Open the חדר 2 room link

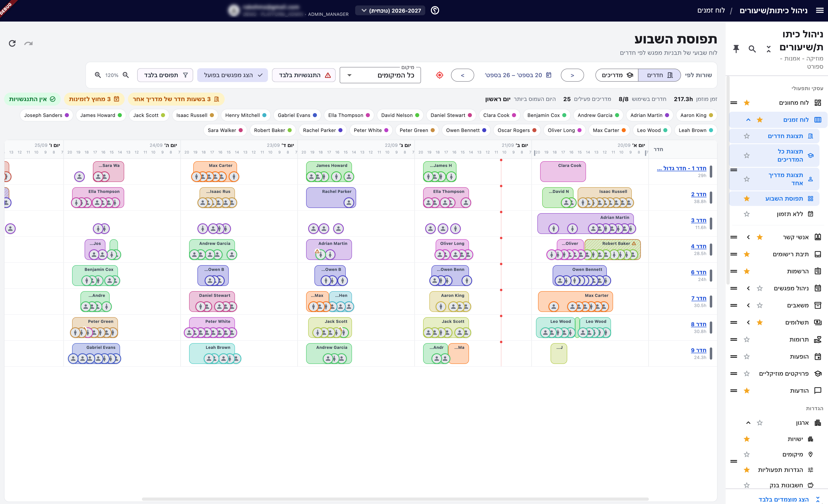(x=699, y=194)
